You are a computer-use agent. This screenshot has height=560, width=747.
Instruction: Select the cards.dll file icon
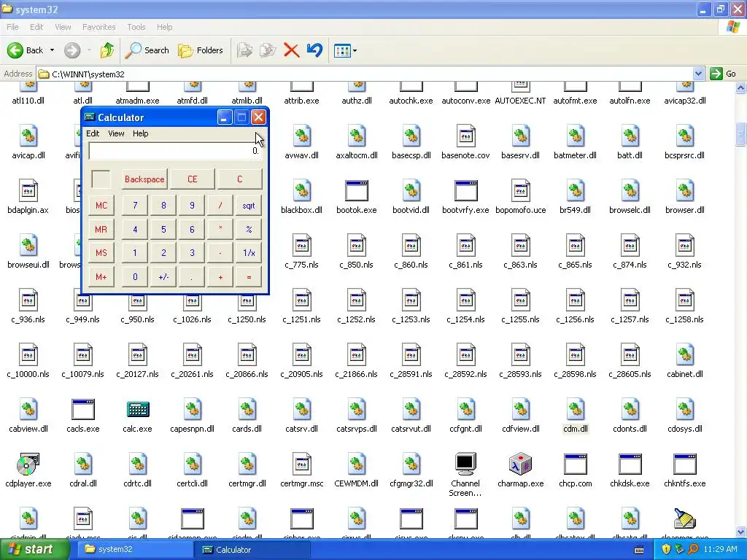pos(247,410)
